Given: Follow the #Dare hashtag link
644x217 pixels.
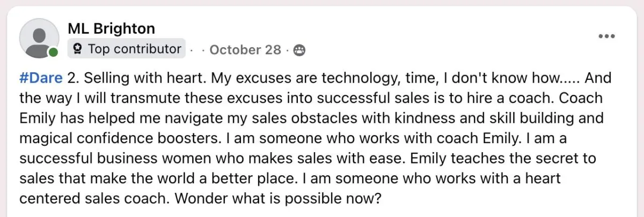Looking at the screenshot, I should (x=40, y=78).
